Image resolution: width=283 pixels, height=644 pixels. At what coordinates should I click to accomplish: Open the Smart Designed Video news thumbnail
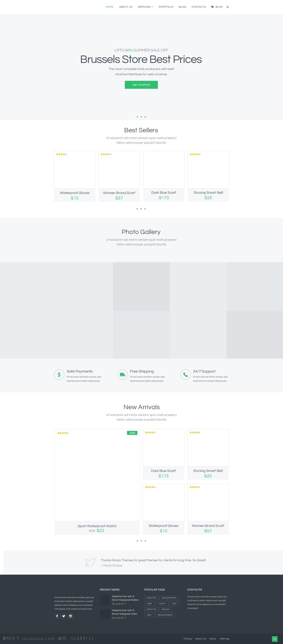(x=105, y=614)
